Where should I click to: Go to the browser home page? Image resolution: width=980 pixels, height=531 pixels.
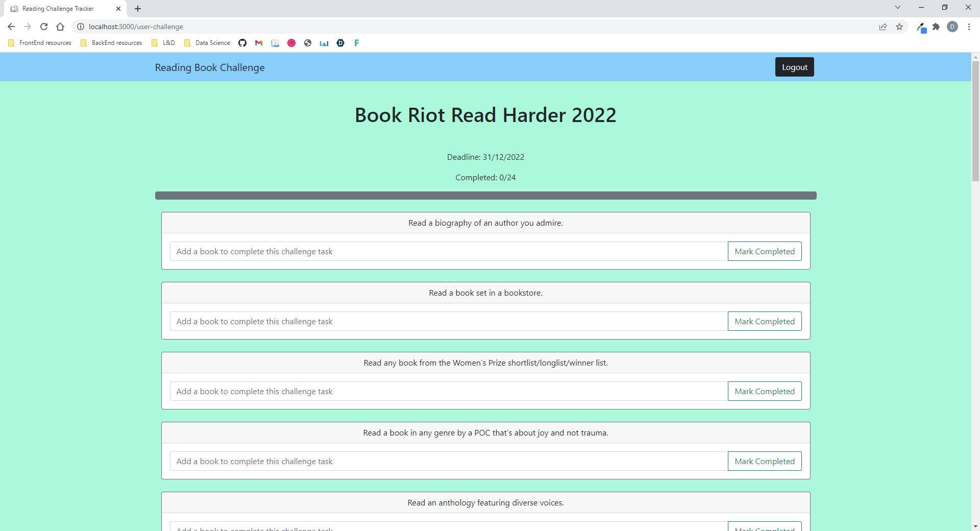(x=60, y=27)
